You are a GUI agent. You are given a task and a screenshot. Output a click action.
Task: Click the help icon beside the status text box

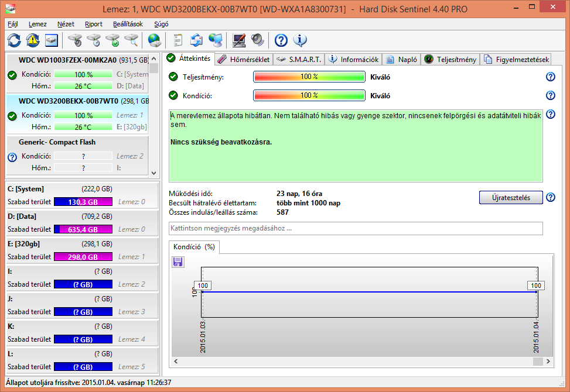(551, 114)
